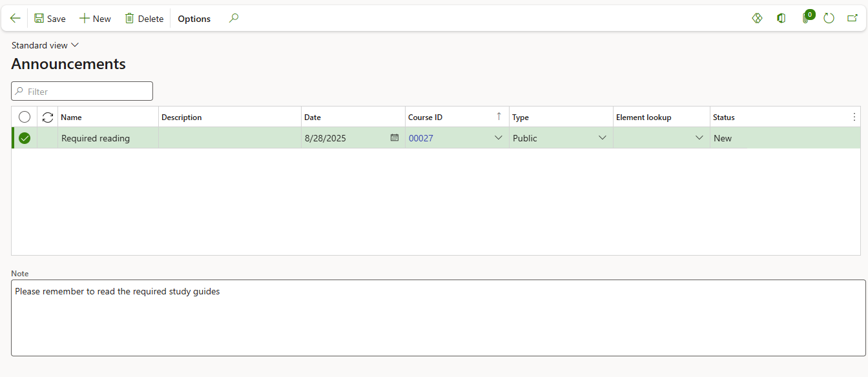Click the Open in Microsoft Office icon

coord(781,19)
